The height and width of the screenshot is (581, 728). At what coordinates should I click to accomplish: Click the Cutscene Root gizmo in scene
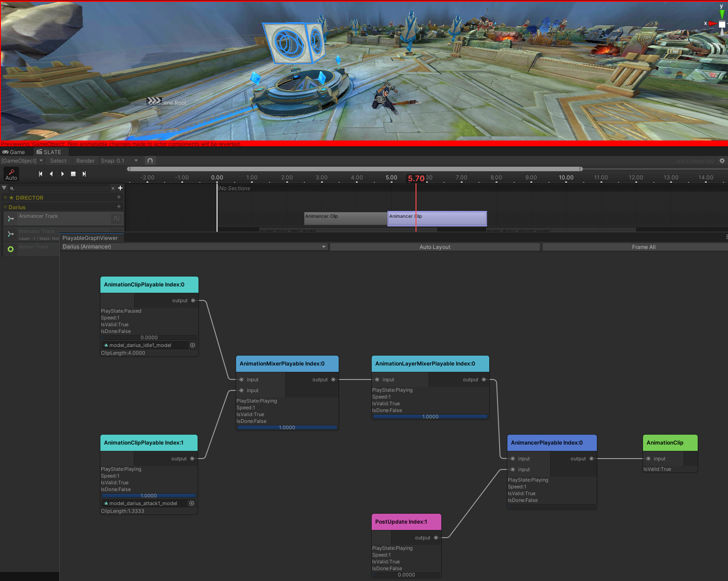[x=155, y=100]
